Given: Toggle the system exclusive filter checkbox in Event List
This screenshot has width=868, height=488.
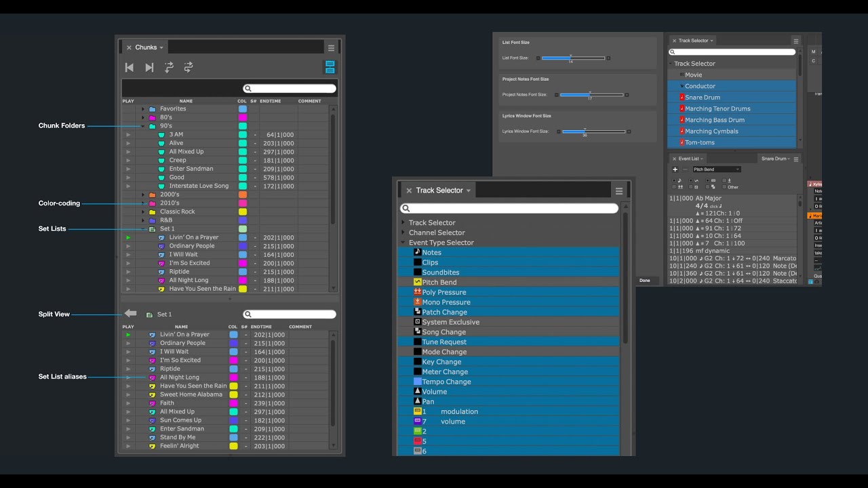Looking at the screenshot, I should click(690, 187).
